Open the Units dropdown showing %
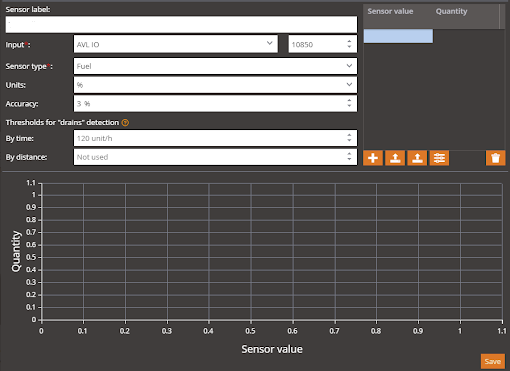510x371 pixels. pyautogui.click(x=215, y=85)
